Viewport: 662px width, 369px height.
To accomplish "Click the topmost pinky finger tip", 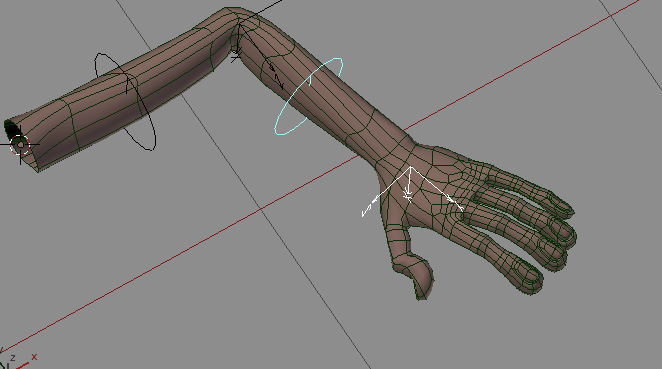I will pyautogui.click(x=565, y=209).
